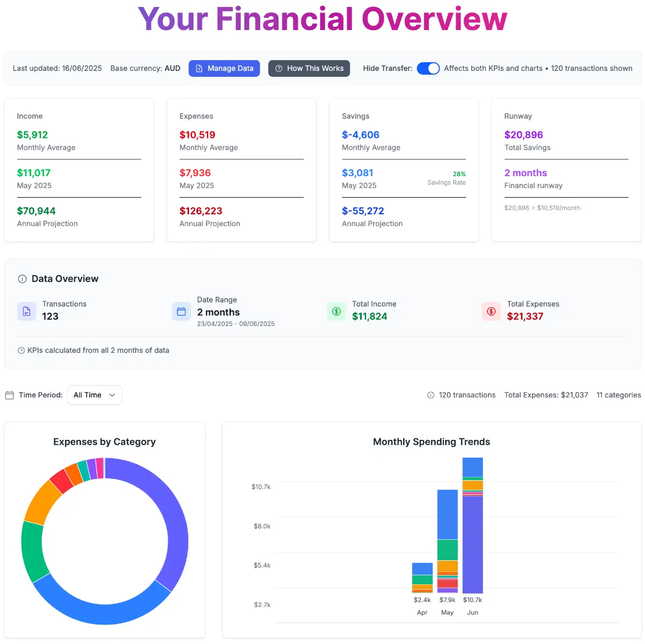This screenshot has width=645, height=644.
Task: Toggle the Hide Transfer switch
Action: point(428,68)
